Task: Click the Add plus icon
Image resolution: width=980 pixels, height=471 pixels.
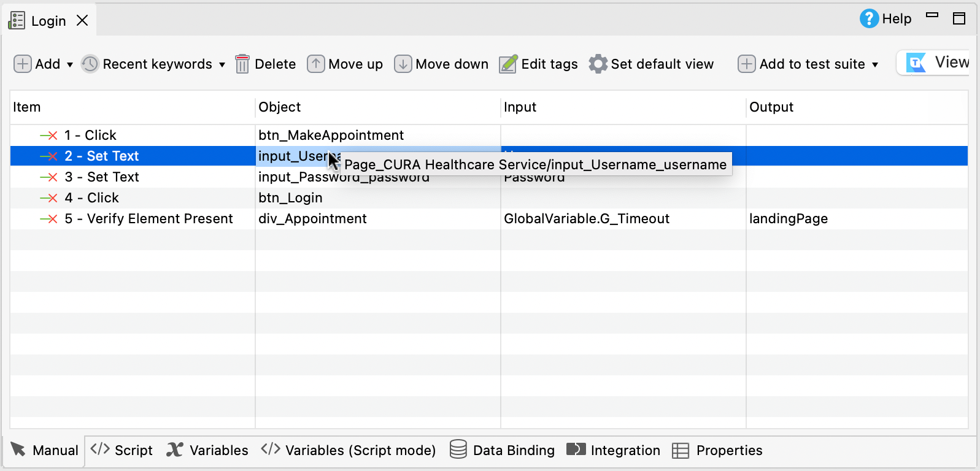Action: coord(23,64)
